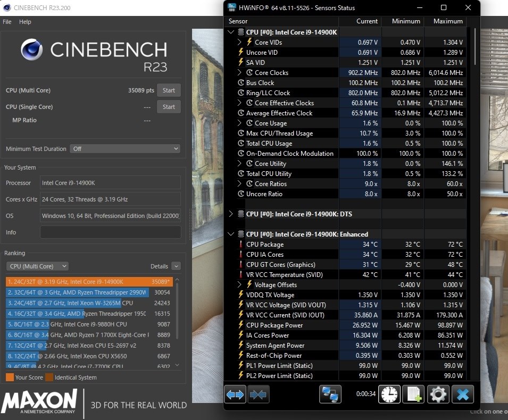Click HWiNFO expand/shrink layout arrows icon
Screen dimensions: 508x420
pos(235,394)
